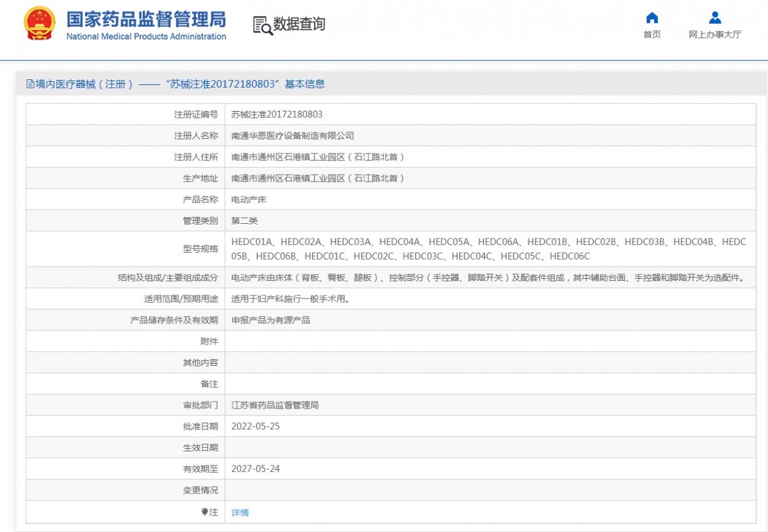Click the document icon before 境内医疗器械
The width and height of the screenshot is (768, 532).
pyautogui.click(x=30, y=84)
